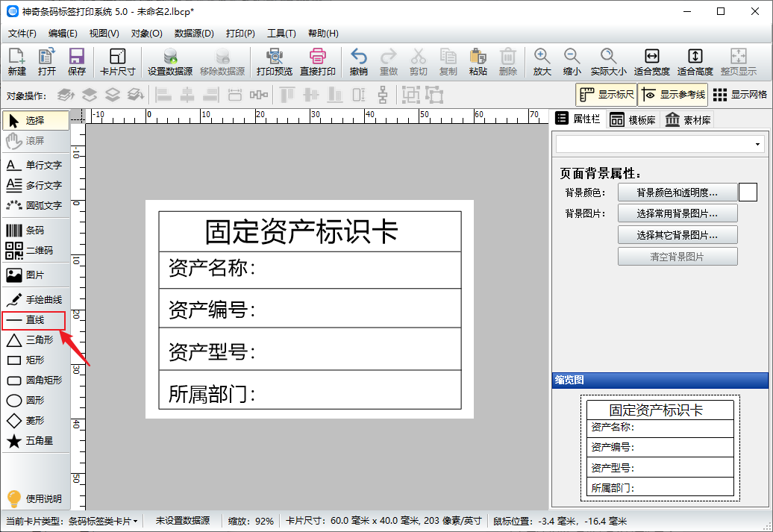
Task: Select the 资产编号: text on canvas
Action: pos(213,310)
